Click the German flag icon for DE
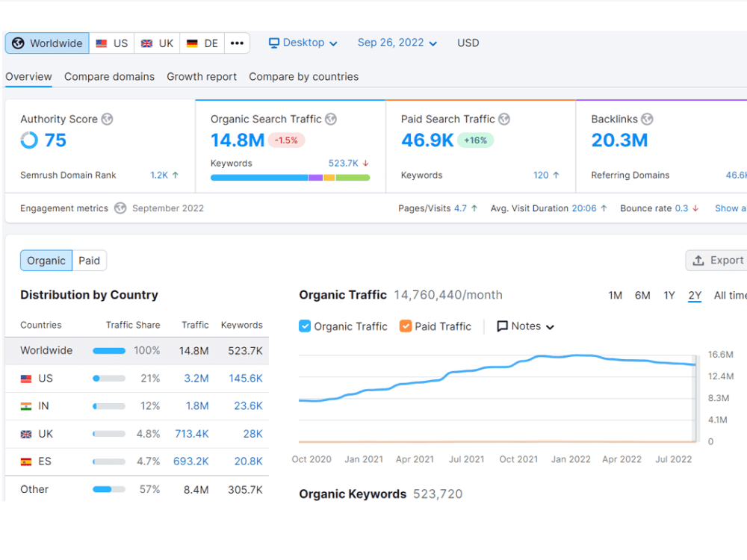The height and width of the screenshot is (560, 747). pos(192,43)
